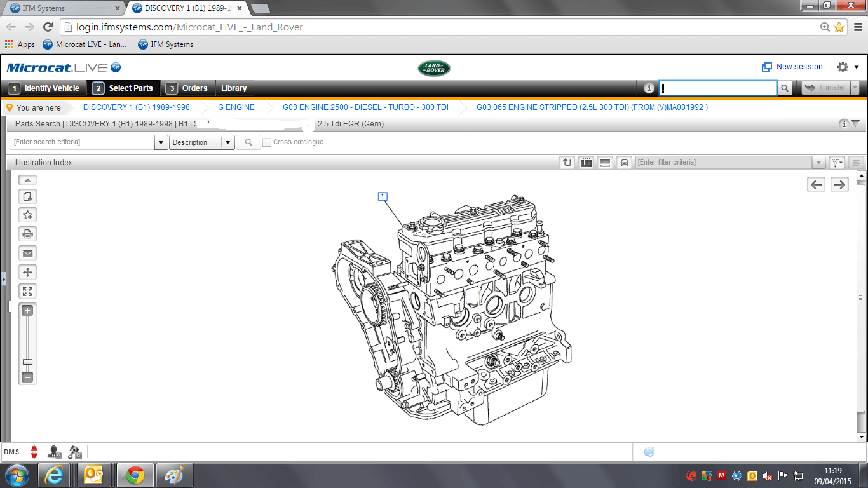The height and width of the screenshot is (488, 868).
Task: Collapse the illustration toolbar with up arrow
Action: pos(28,180)
